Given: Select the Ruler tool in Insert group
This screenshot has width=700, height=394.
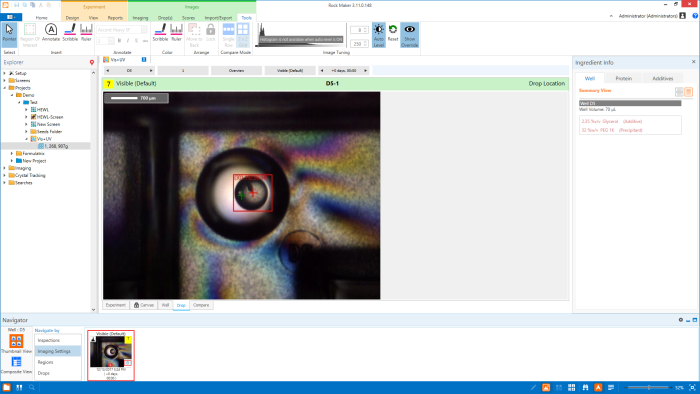Looking at the screenshot, I should pyautogui.click(x=86, y=33).
